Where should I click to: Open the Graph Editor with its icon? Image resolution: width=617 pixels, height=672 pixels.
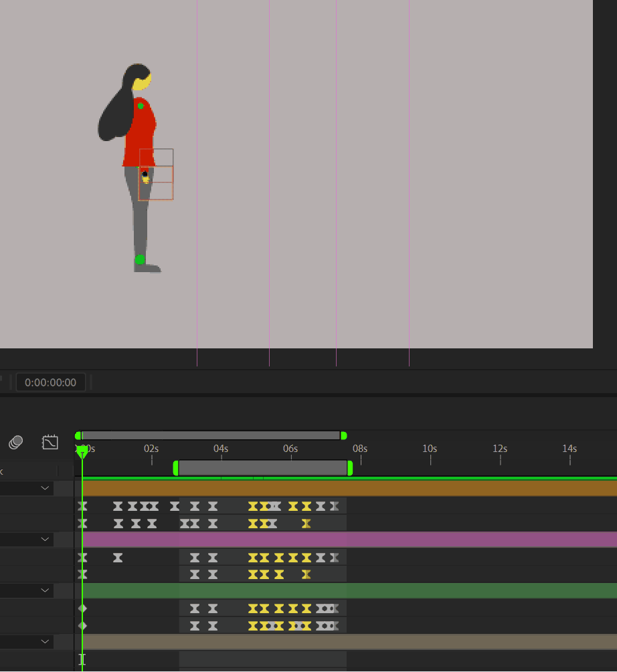coord(50,442)
